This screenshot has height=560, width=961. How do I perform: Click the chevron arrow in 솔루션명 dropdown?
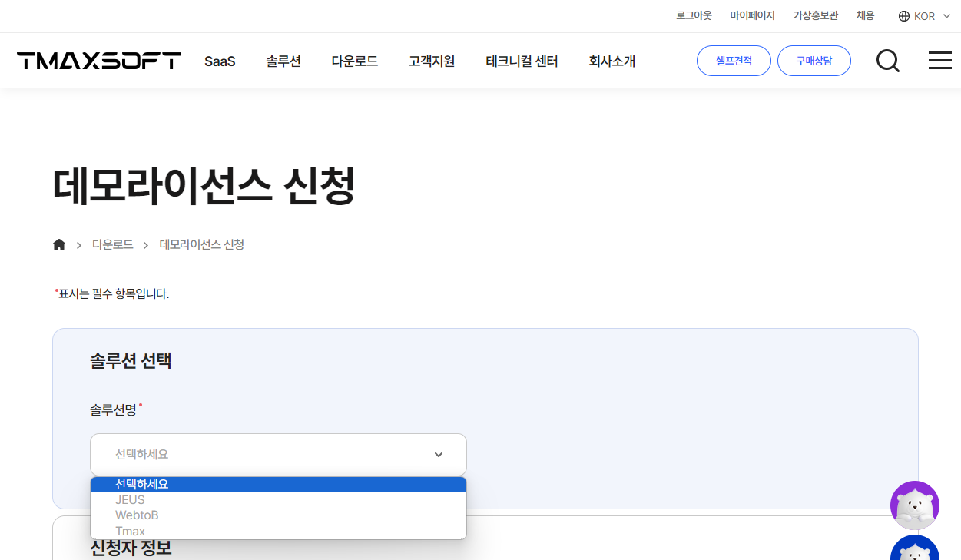(x=439, y=454)
